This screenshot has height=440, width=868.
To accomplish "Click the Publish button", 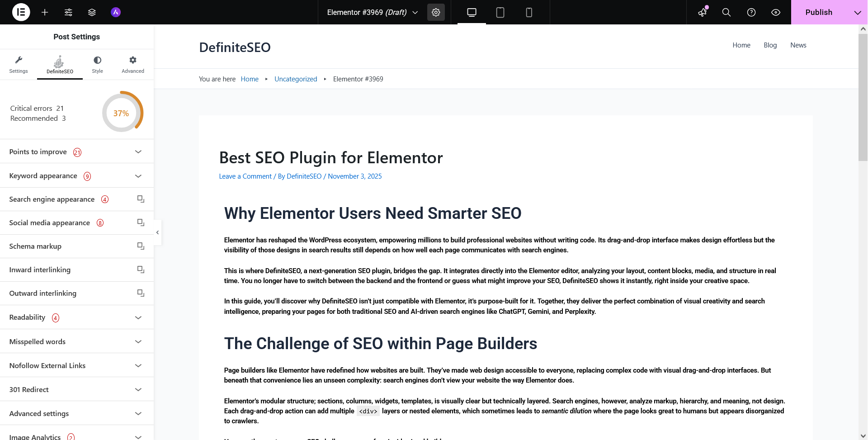I will point(819,12).
